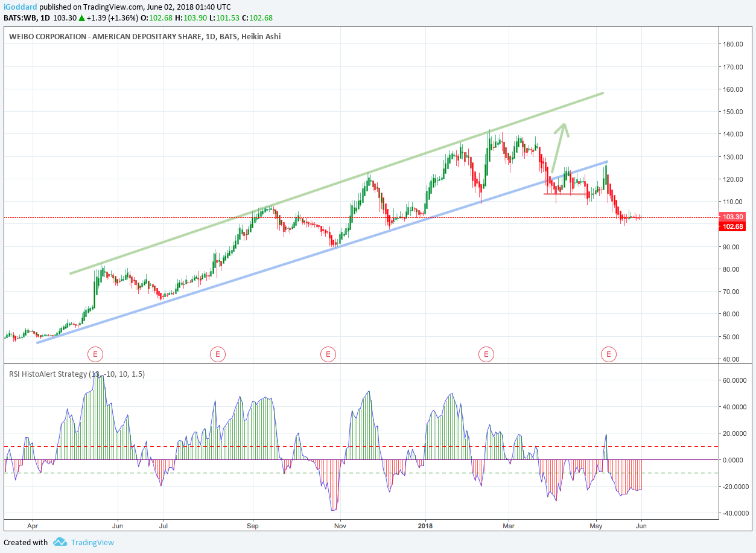Click the earnings E marker near May 2018

point(609,354)
